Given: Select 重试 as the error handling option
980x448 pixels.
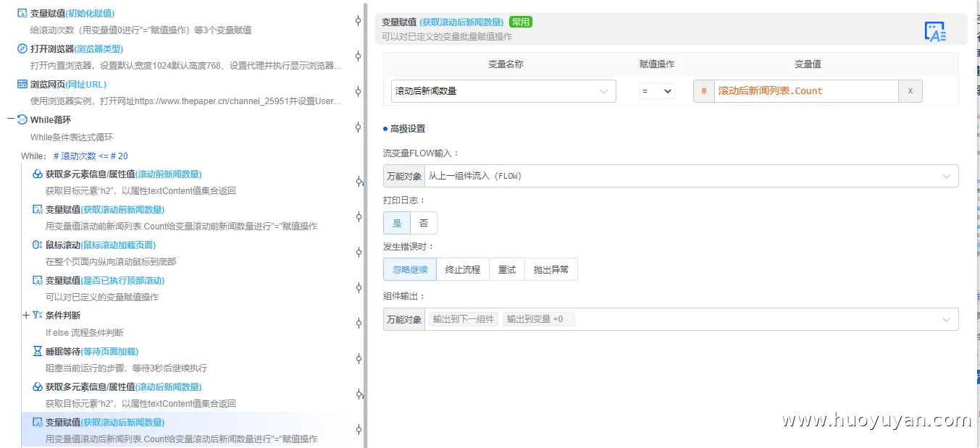Looking at the screenshot, I should coord(506,269).
